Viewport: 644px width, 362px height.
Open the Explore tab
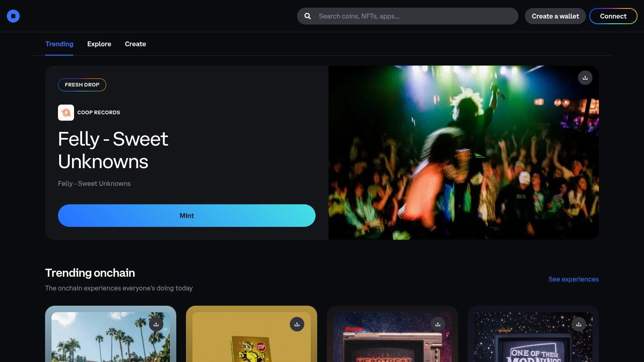99,44
